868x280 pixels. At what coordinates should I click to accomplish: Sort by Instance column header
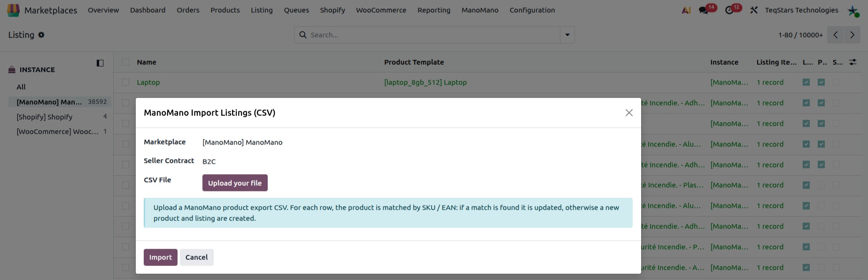(724, 62)
